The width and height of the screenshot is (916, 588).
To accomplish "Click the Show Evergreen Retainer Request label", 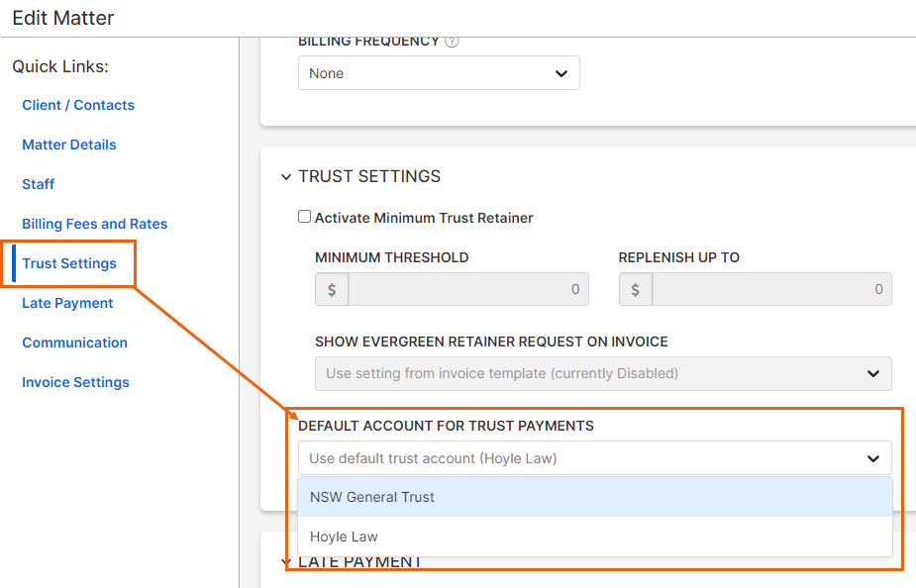I will 491,342.
